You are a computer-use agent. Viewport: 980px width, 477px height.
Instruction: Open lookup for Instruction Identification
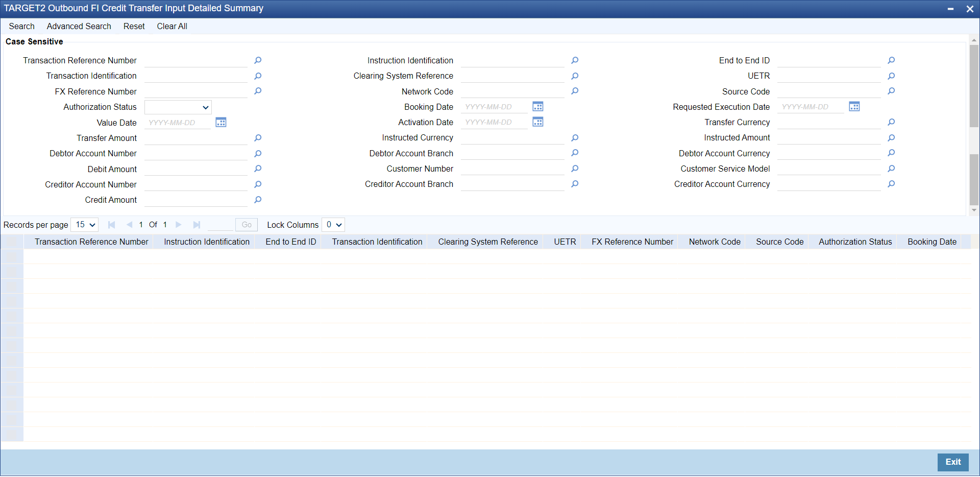pos(575,60)
